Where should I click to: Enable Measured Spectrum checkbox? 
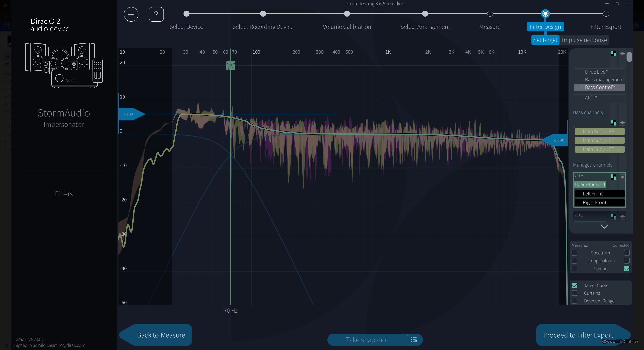(574, 253)
